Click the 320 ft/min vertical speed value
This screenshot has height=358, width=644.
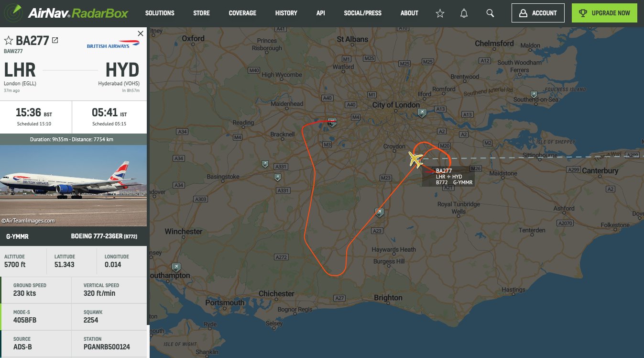point(99,293)
